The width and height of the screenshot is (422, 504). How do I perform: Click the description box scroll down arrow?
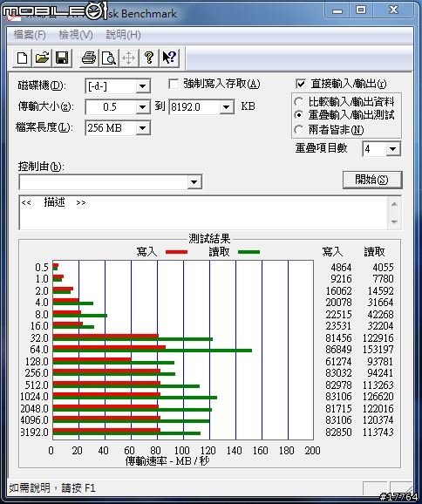[x=395, y=221]
